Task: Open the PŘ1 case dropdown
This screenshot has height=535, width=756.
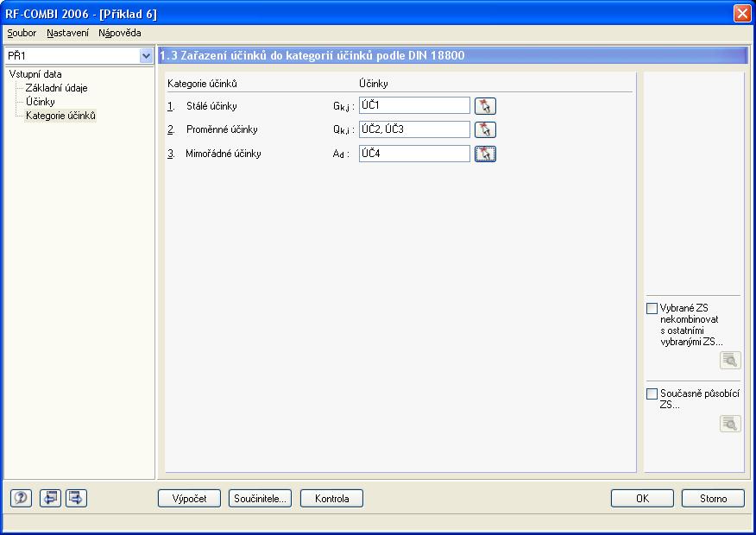Action: 146,56
